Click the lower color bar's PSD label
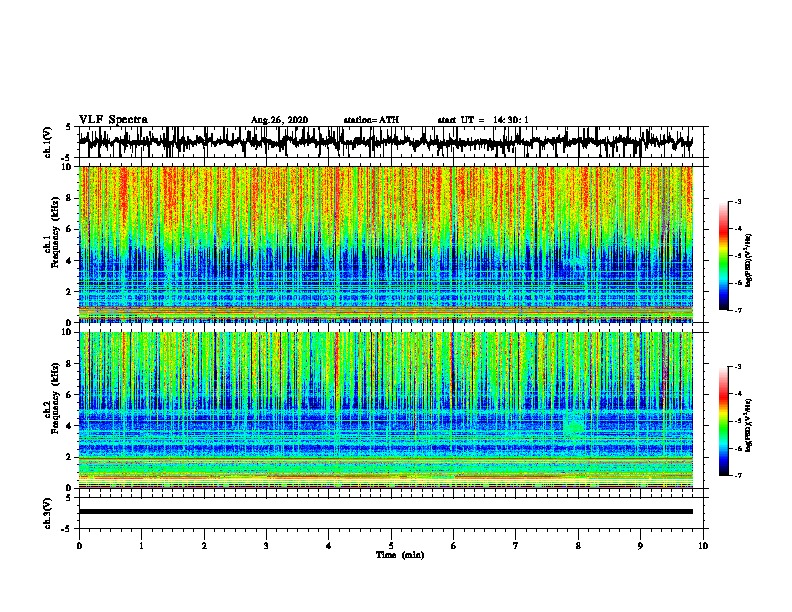The image size is (792, 612). (749, 425)
